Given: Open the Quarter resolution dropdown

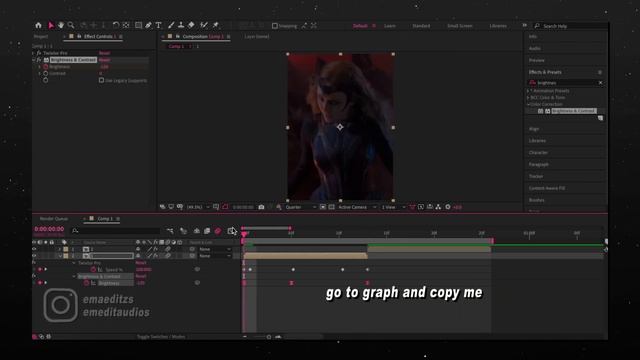Looking at the screenshot, I should (x=300, y=207).
